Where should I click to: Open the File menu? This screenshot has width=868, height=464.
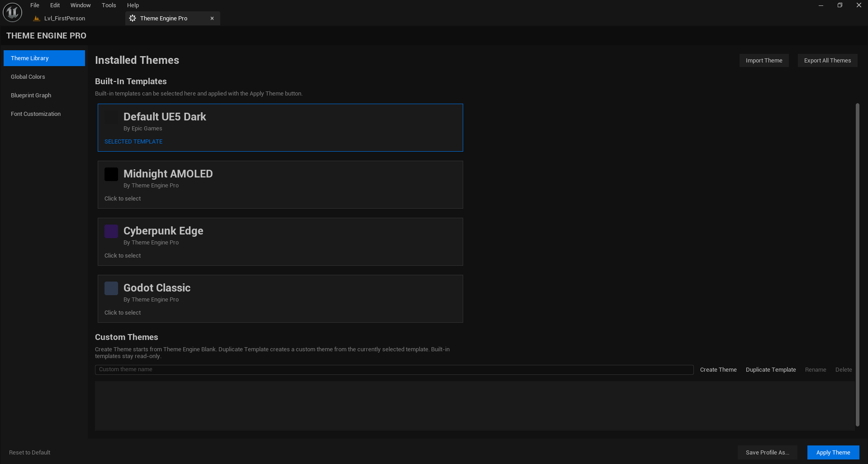[x=35, y=5]
